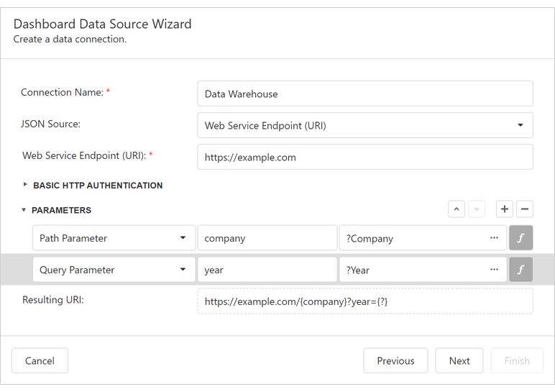
Task: Click the add parameter plus icon
Action: coord(505,209)
